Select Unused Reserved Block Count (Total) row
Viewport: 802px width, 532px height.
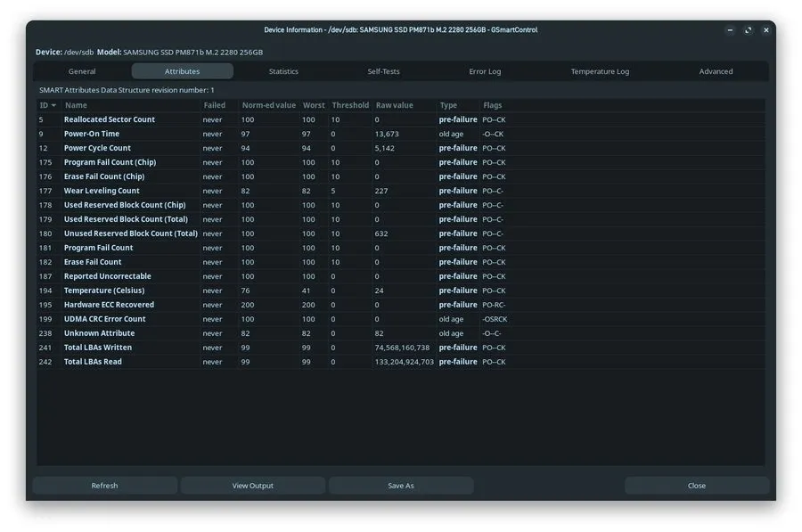coord(401,233)
